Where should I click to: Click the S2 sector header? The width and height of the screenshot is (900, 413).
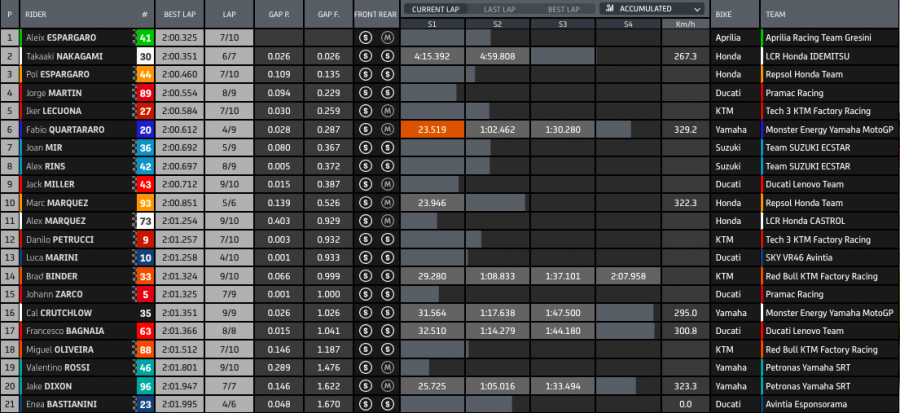[498, 24]
